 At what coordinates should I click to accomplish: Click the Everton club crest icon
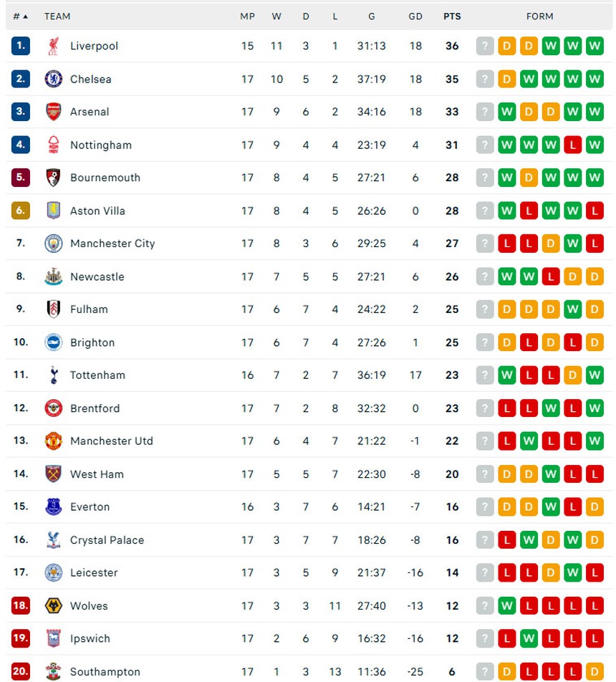pyautogui.click(x=54, y=506)
